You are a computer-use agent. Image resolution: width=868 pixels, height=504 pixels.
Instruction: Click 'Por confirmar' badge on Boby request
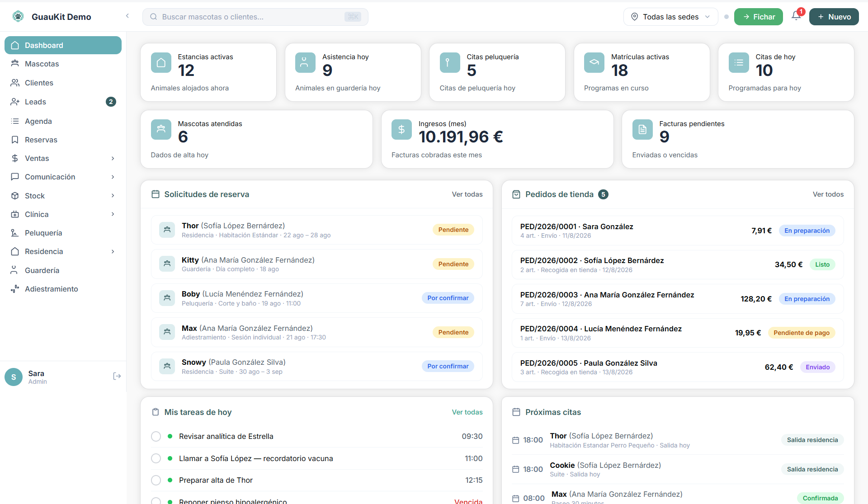coord(448,298)
